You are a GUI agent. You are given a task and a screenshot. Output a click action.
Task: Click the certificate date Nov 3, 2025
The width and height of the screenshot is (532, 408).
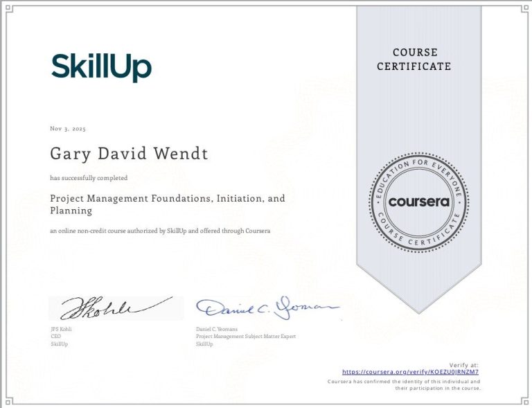[x=68, y=129]
